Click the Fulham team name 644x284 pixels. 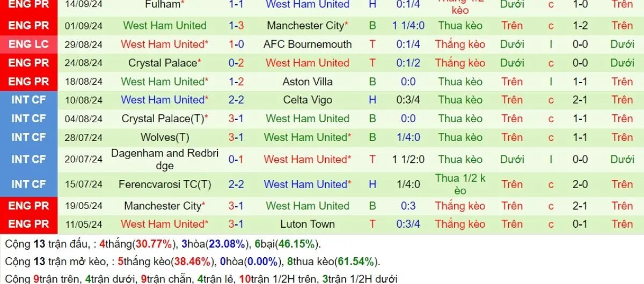pos(164,4)
